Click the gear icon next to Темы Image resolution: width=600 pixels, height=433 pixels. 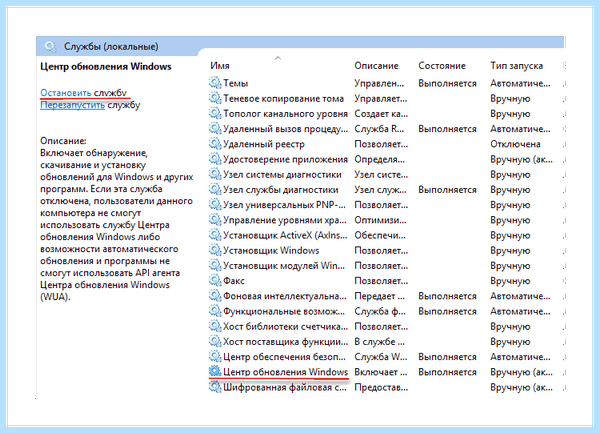pos(215,83)
